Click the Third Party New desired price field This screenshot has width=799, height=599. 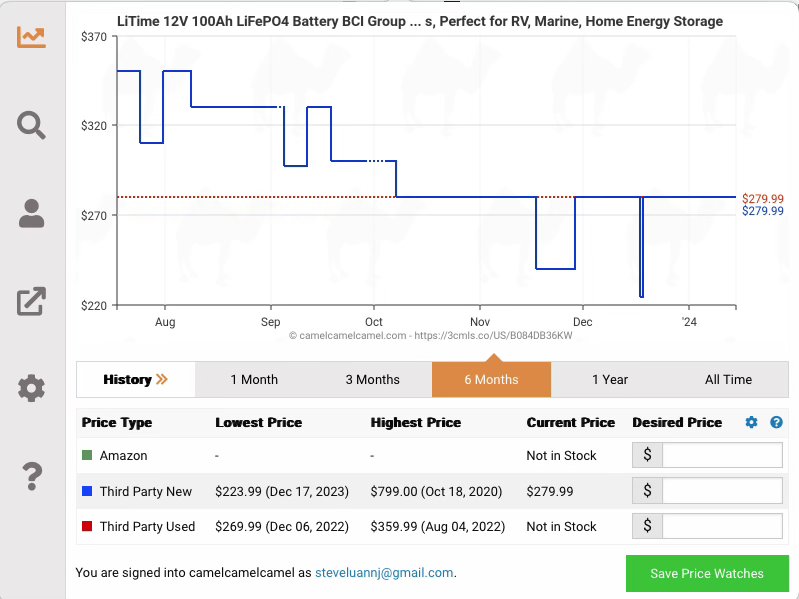(722, 491)
